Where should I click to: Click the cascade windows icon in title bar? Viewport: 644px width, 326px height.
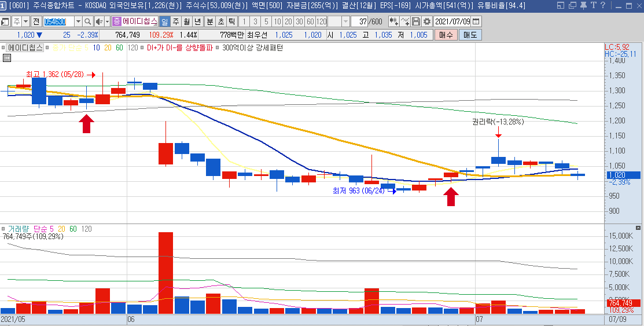coord(572,5)
